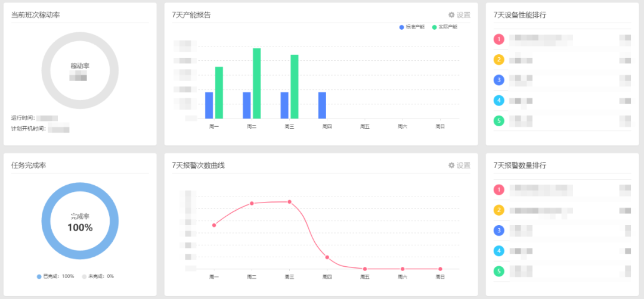Click the gear icon in 7天产能报告 panel
This screenshot has height=299, width=644.
tap(451, 15)
